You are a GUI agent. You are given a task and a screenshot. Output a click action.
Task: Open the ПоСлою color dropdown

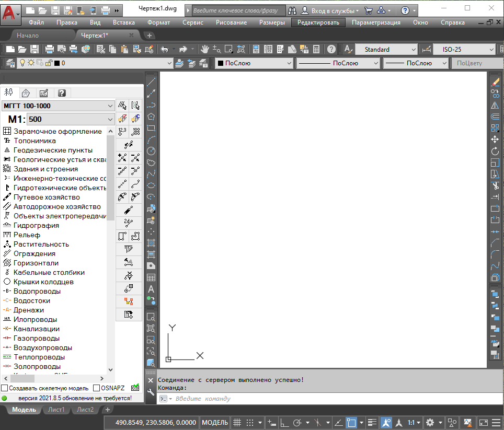pos(254,63)
